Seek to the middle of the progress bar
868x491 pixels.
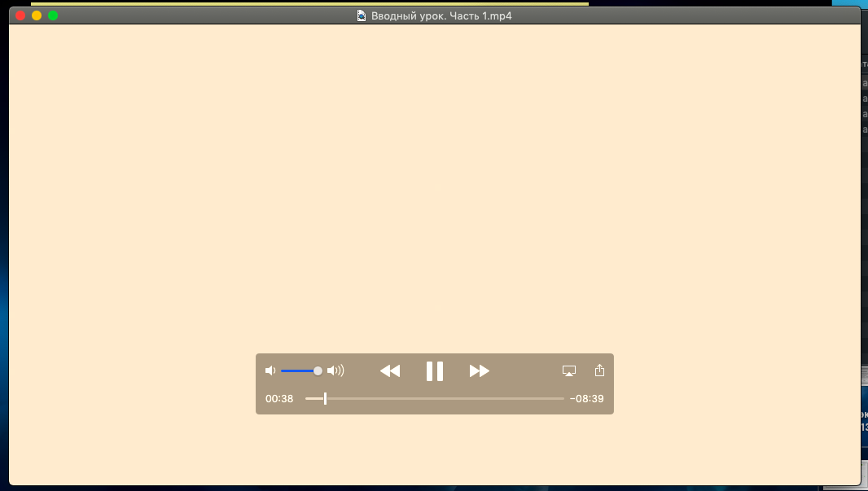point(435,399)
